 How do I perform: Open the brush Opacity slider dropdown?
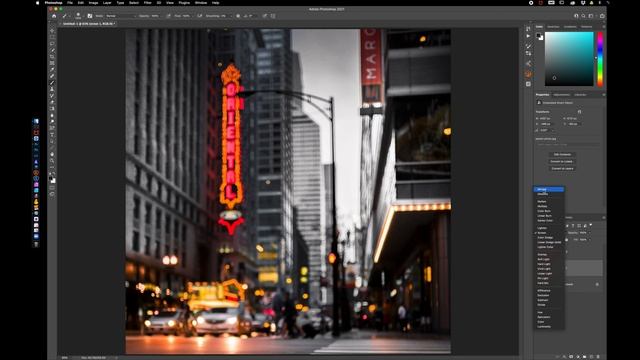pos(161,16)
